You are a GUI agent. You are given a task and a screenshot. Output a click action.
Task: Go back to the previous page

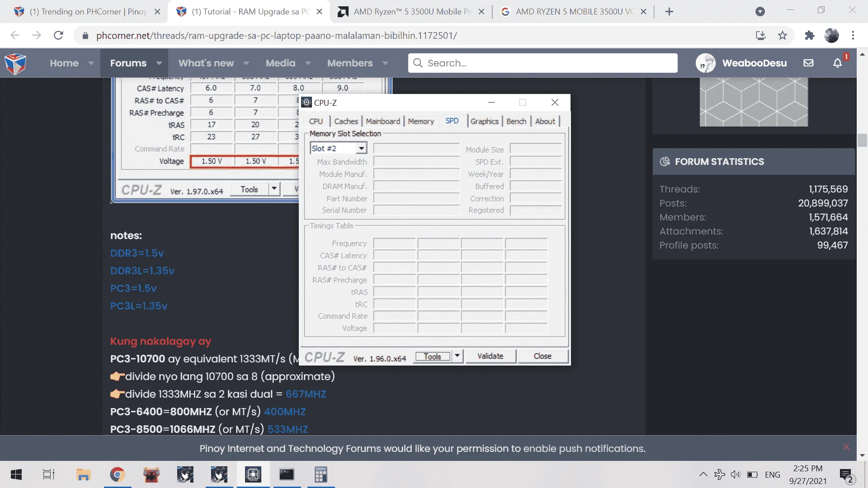coord(15,35)
